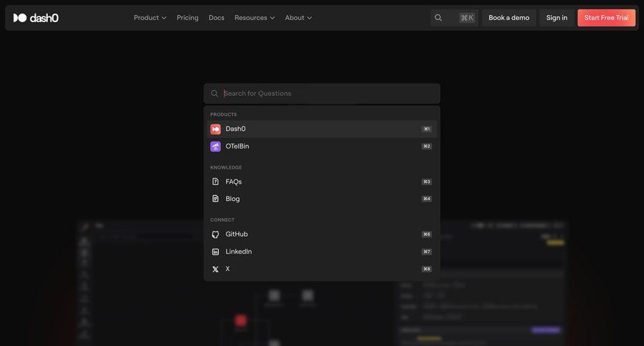This screenshot has width=644, height=346.
Task: Open the Docs link
Action: point(216,18)
